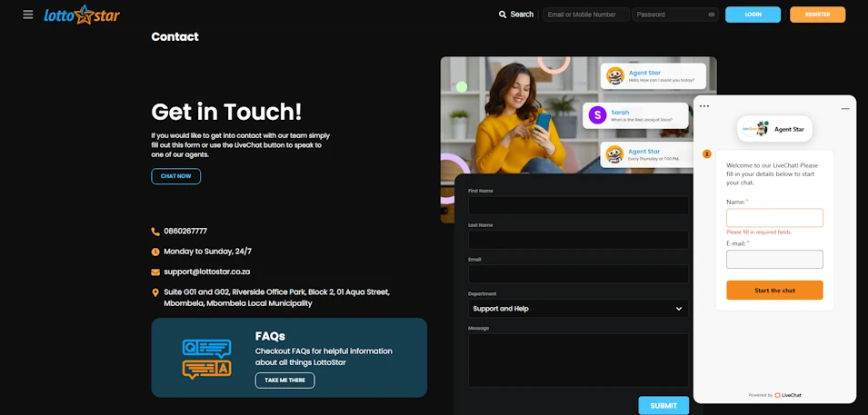Toggle password visibility eye icon
This screenshot has height=415, width=868.
point(712,15)
